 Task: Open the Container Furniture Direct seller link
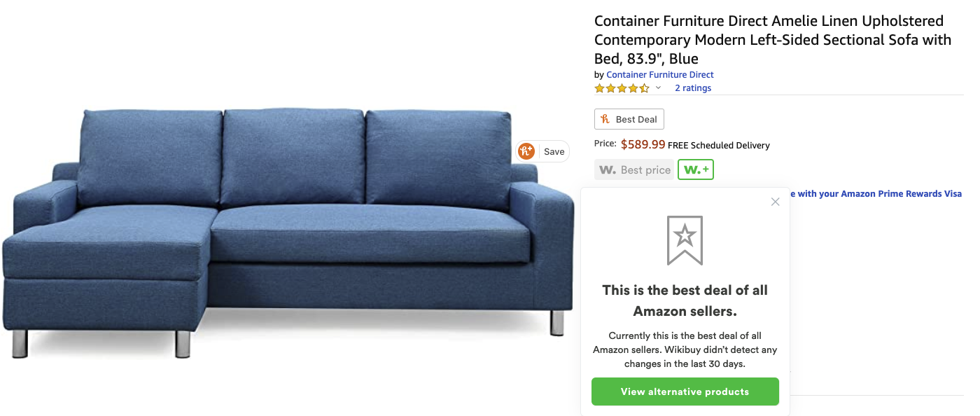[660, 75]
